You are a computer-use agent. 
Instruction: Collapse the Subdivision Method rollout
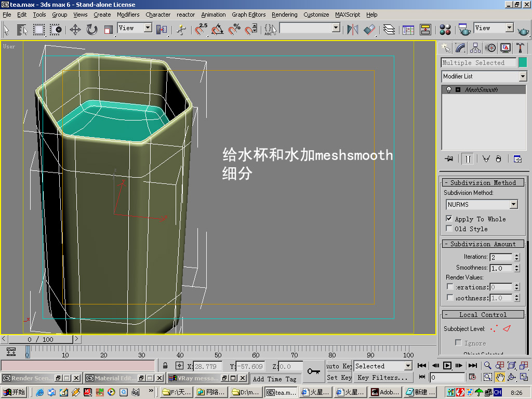pyautogui.click(x=483, y=182)
